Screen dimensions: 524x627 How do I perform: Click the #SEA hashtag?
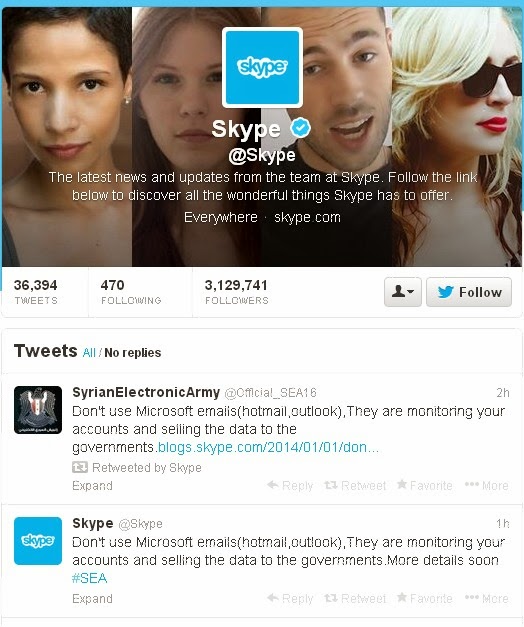pyautogui.click(x=90, y=578)
